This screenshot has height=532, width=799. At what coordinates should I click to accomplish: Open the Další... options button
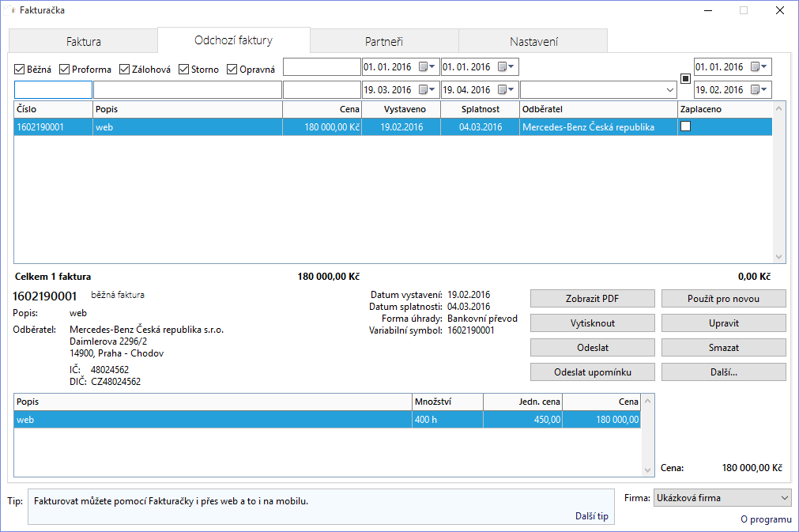click(x=724, y=372)
